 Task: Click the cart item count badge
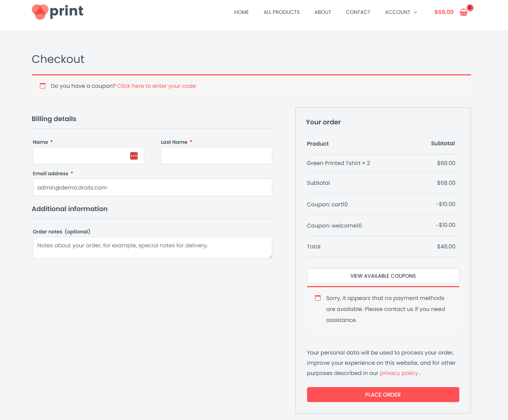(x=469, y=7)
